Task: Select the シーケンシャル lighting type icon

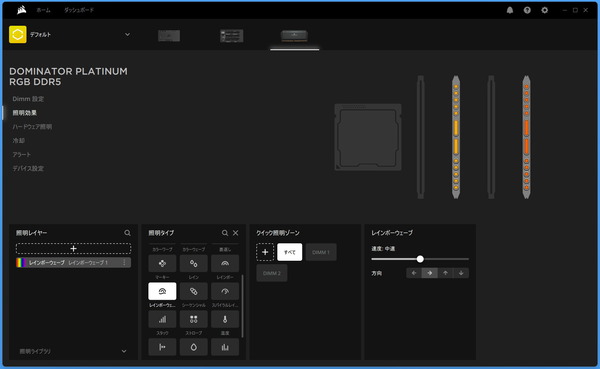Action: [x=194, y=291]
